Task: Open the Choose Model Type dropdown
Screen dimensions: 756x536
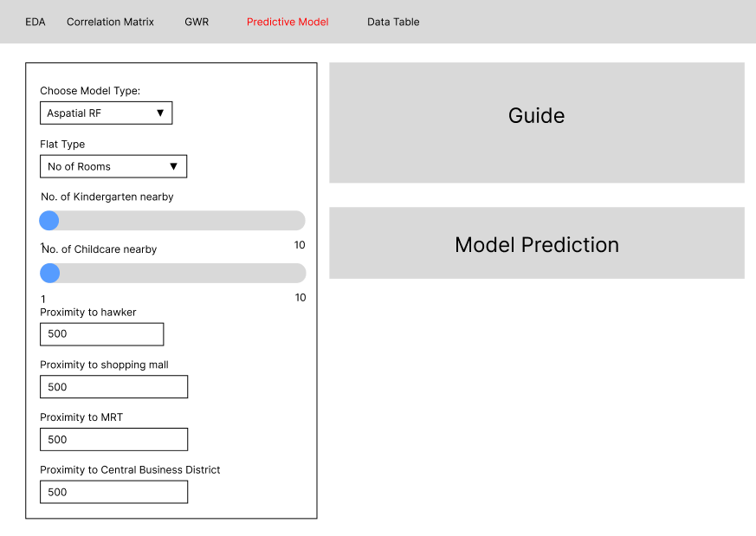Action: pyautogui.click(x=106, y=113)
